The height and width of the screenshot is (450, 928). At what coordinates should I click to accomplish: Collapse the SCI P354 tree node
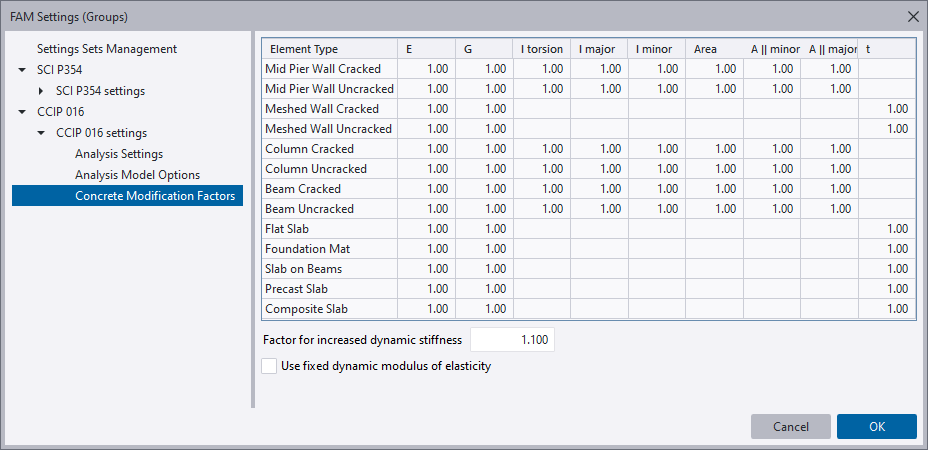click(x=23, y=70)
